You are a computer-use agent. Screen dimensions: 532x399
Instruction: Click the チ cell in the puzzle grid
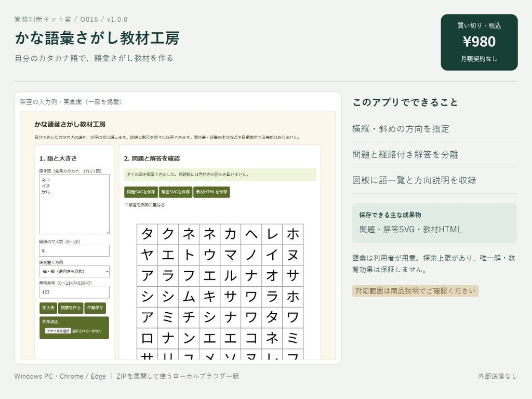pyautogui.click(x=189, y=317)
